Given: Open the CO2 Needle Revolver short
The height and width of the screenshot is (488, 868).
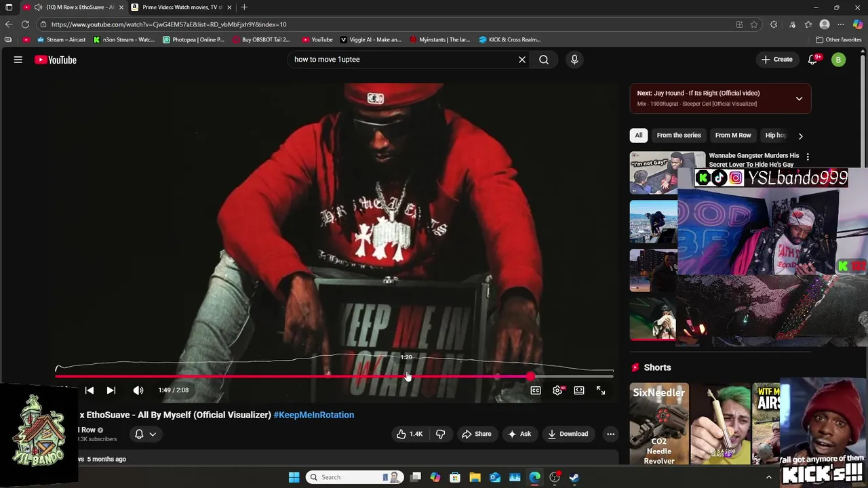Looking at the screenshot, I should pos(659,424).
